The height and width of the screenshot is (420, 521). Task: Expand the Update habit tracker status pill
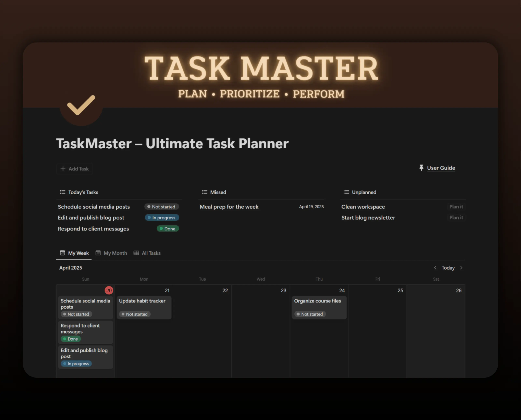[135, 314]
